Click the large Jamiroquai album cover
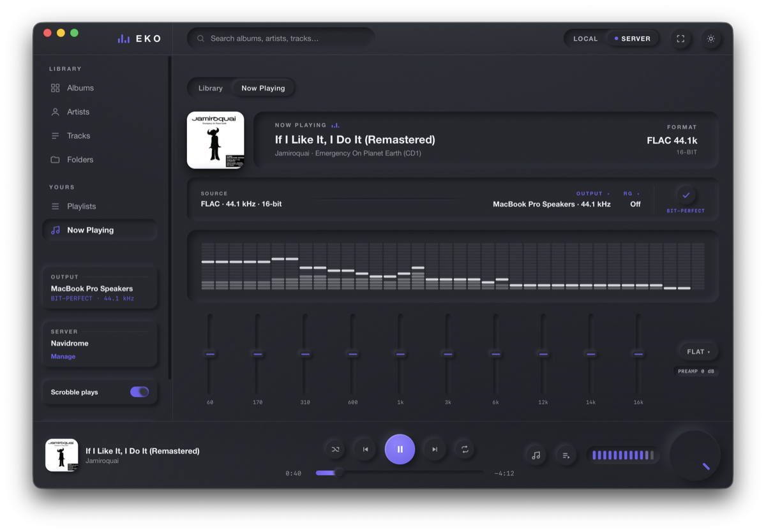The width and height of the screenshot is (766, 532). (x=215, y=140)
